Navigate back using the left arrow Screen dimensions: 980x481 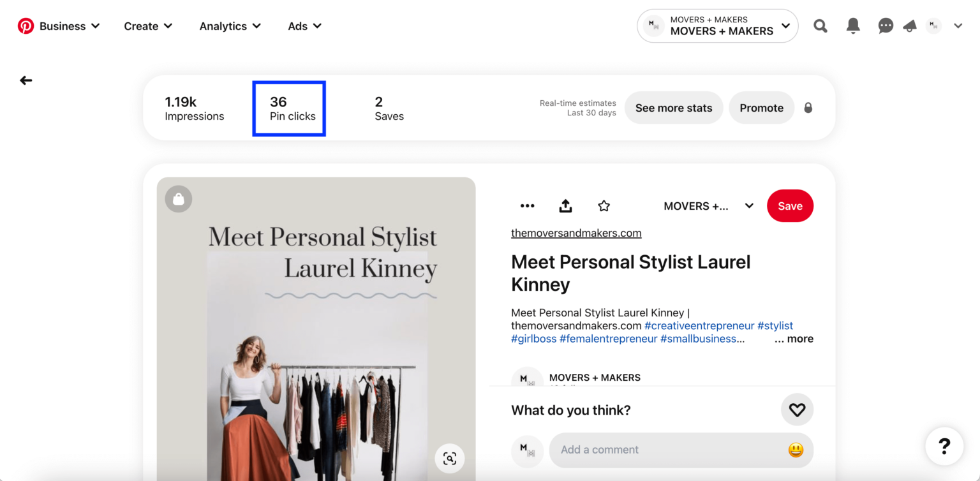pos(25,80)
